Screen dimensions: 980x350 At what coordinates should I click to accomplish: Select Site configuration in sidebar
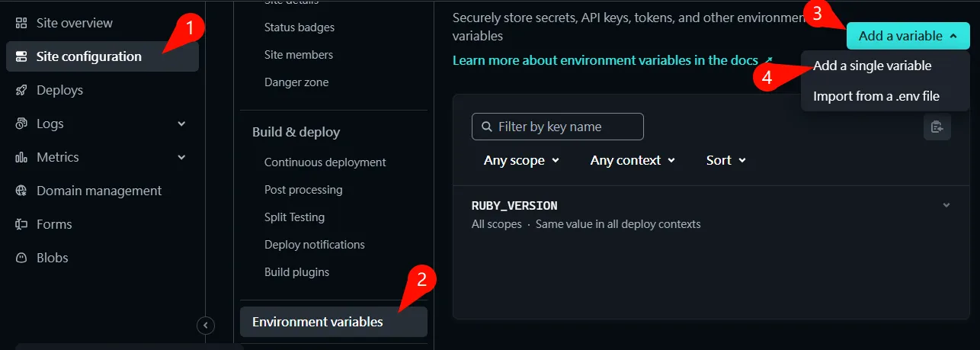88,56
